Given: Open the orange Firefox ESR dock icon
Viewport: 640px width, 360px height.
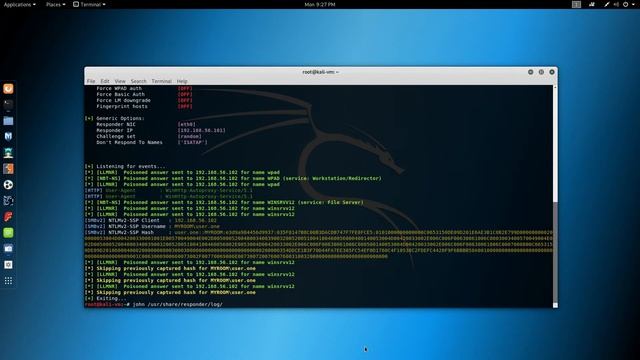Looking at the screenshot, I should pos(8,89).
